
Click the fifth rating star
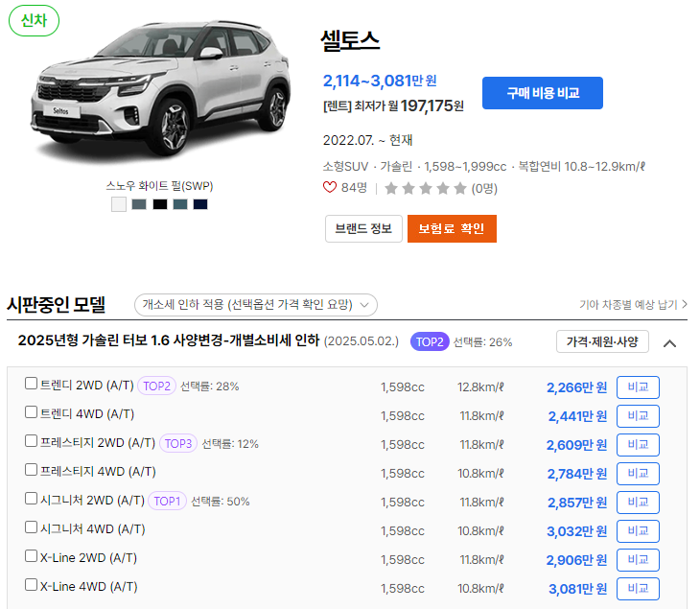pyautogui.click(x=460, y=188)
